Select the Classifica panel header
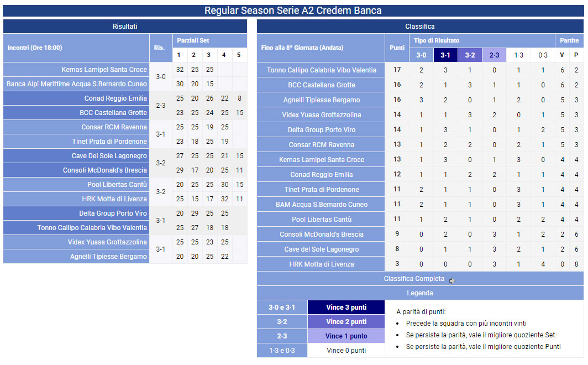This screenshot has height=365, width=588. (x=420, y=26)
